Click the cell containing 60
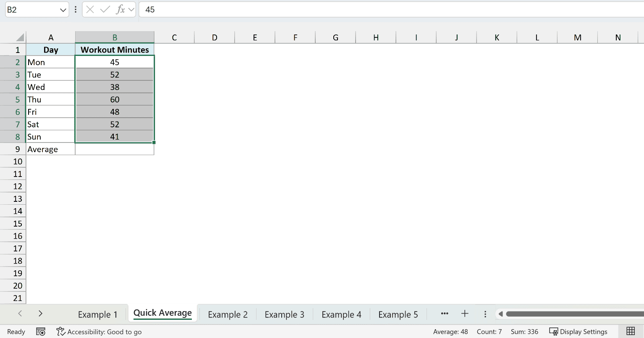Image resolution: width=644 pixels, height=338 pixels. point(115,100)
